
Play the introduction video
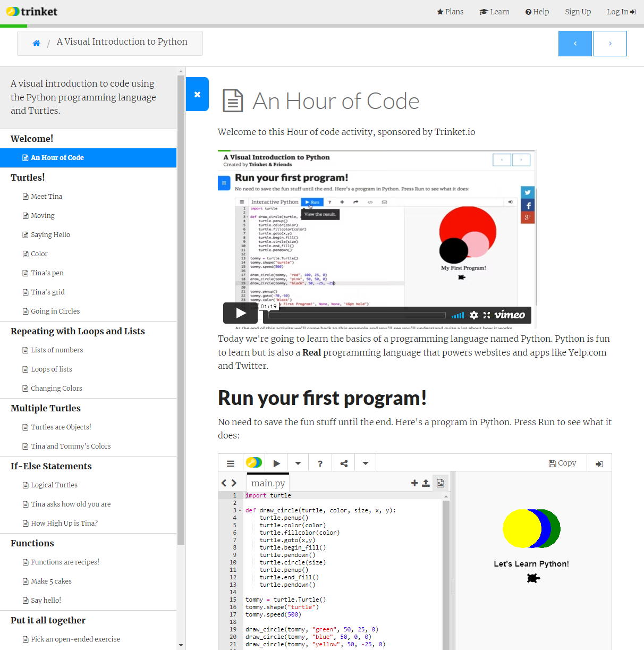(x=240, y=313)
